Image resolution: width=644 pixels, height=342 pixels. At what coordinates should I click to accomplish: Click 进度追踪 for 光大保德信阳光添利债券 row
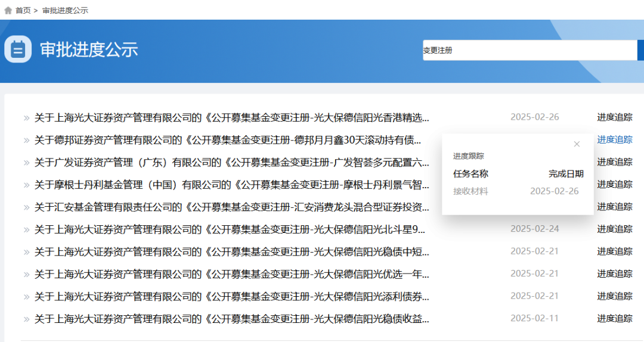click(614, 296)
